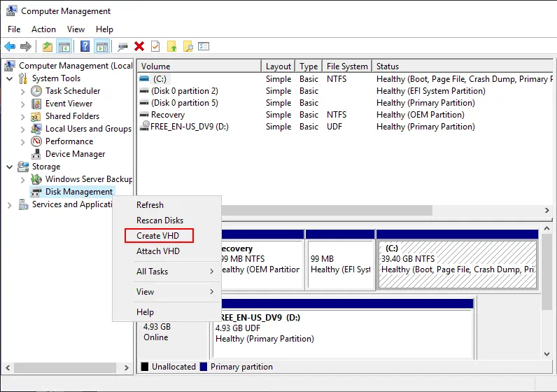Select the (C:) 39.40 GB NTFS partition block

coord(456,265)
